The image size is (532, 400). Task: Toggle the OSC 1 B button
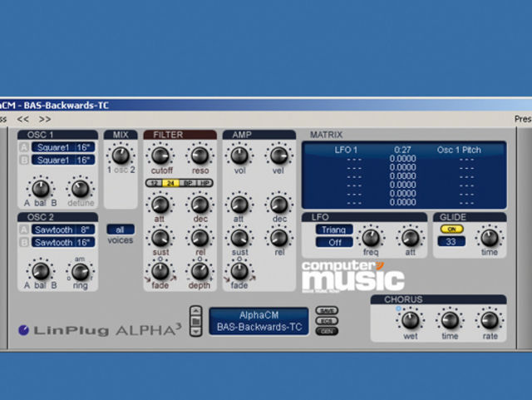point(24,160)
